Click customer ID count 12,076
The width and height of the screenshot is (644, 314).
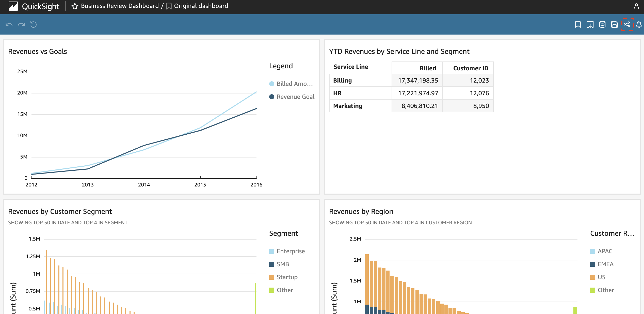pos(479,93)
